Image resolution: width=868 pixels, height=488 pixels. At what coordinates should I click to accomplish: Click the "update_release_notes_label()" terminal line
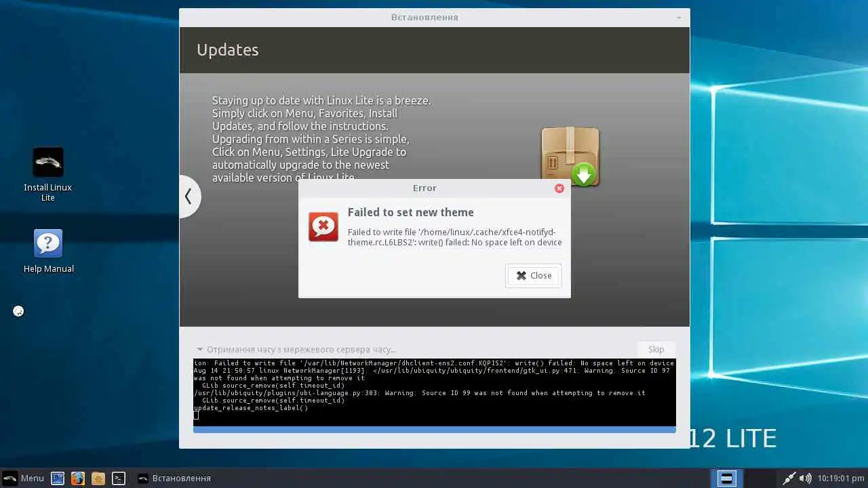[x=251, y=408]
